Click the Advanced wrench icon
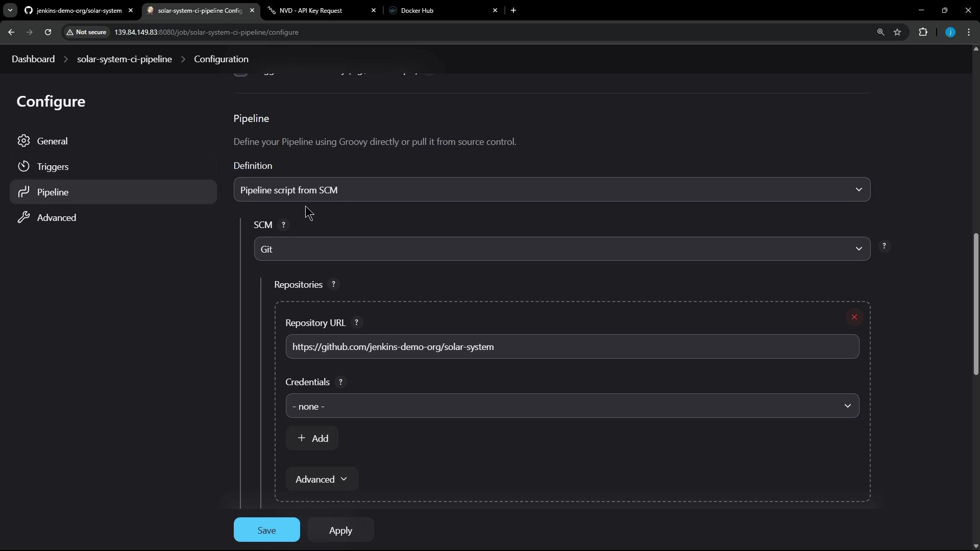Image resolution: width=980 pixels, height=551 pixels. tap(23, 217)
